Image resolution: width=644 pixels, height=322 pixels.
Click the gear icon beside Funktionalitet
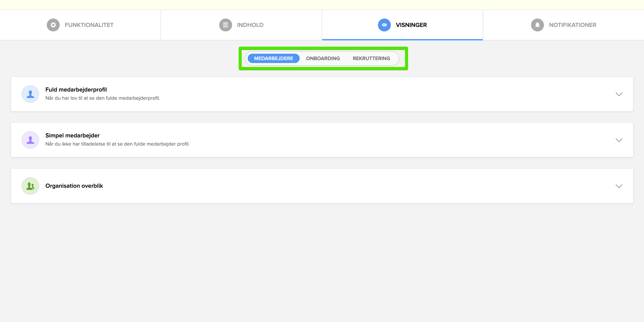click(53, 25)
